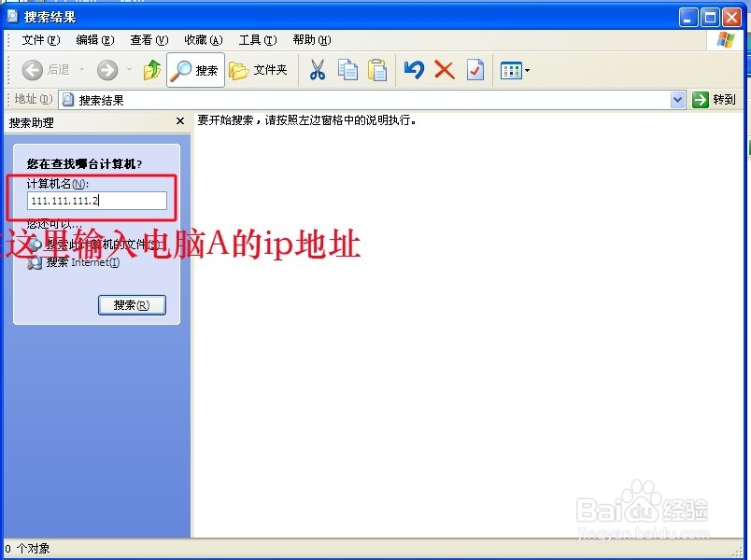This screenshot has height=560, width=751.
Task: Click the Cut scissors icon
Action: [x=317, y=69]
